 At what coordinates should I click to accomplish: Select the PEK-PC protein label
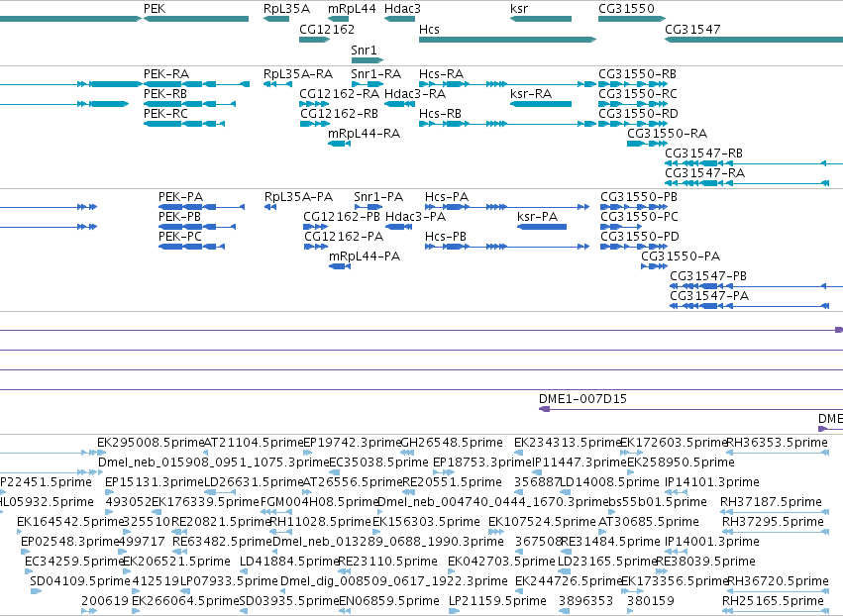click(x=180, y=237)
